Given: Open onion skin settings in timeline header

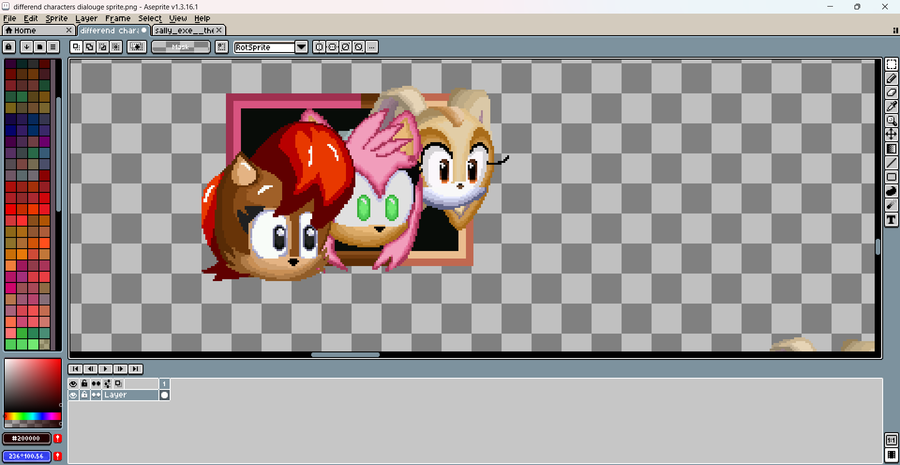Looking at the screenshot, I should coord(107,383).
